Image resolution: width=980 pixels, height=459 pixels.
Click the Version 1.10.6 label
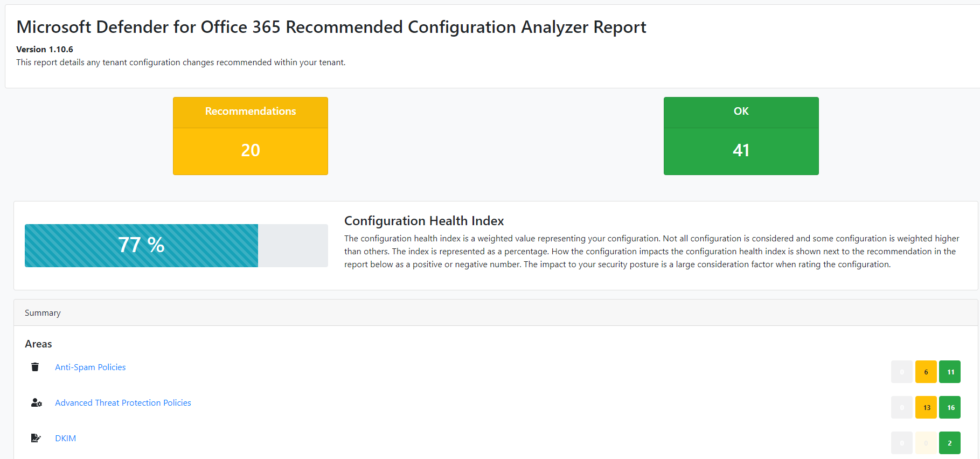click(x=45, y=49)
